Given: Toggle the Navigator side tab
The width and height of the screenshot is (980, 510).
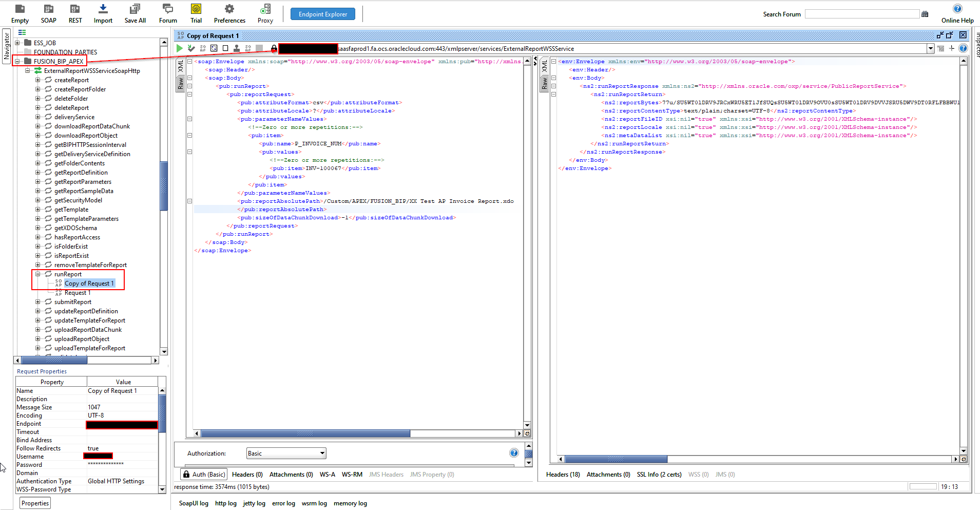Looking at the screenshot, I should (7, 46).
